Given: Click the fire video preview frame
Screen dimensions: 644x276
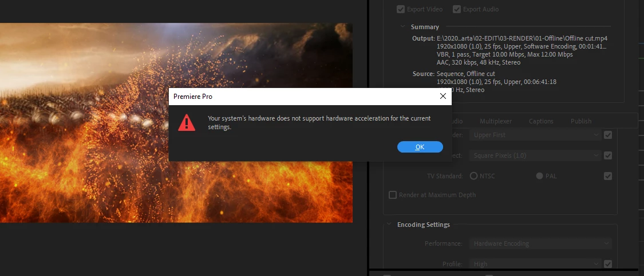Looking at the screenshot, I should pyautogui.click(x=176, y=123).
